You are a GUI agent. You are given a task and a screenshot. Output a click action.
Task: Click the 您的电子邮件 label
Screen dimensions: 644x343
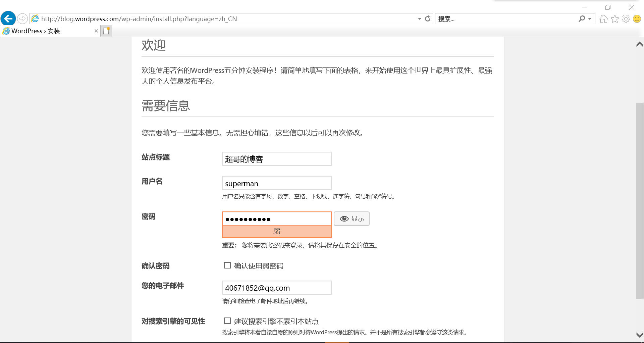[163, 286]
